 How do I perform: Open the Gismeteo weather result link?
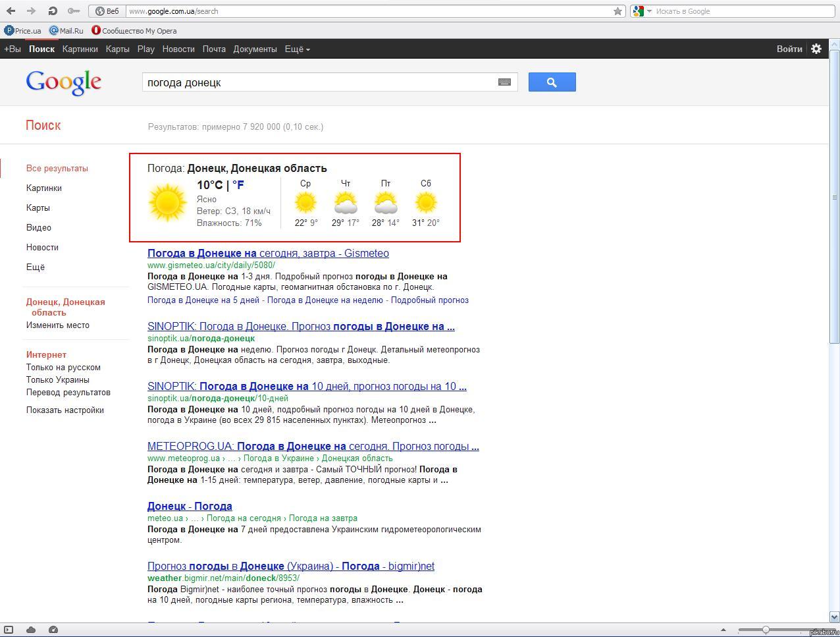(x=268, y=253)
